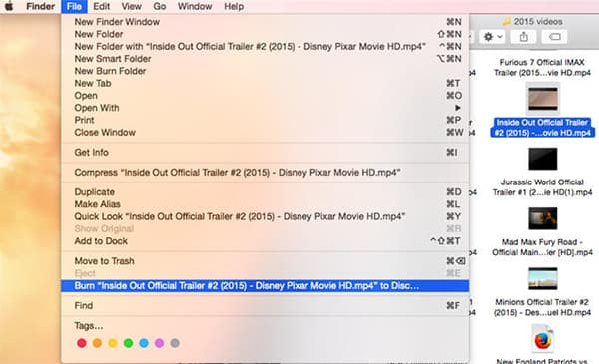Select Burn Inside Out trailer to Disc
Viewport: 599px width, 364px height.
tap(266, 286)
